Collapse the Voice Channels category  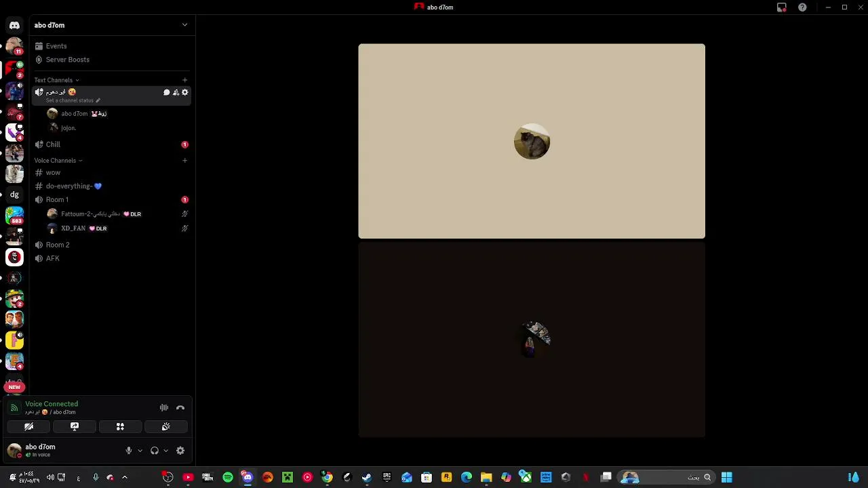58,161
